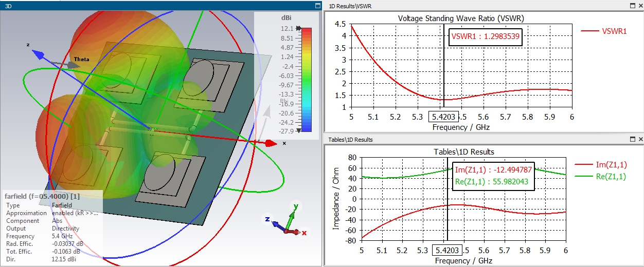Activate the 3D window title bar
This screenshot has width=644, height=267.
tap(154, 6)
